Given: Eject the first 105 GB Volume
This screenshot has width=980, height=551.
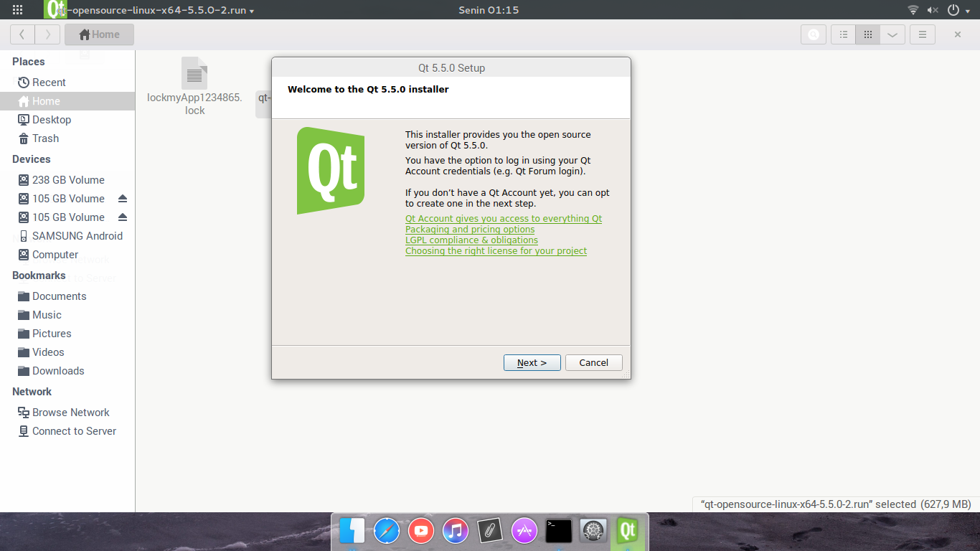Looking at the screenshot, I should tap(123, 199).
